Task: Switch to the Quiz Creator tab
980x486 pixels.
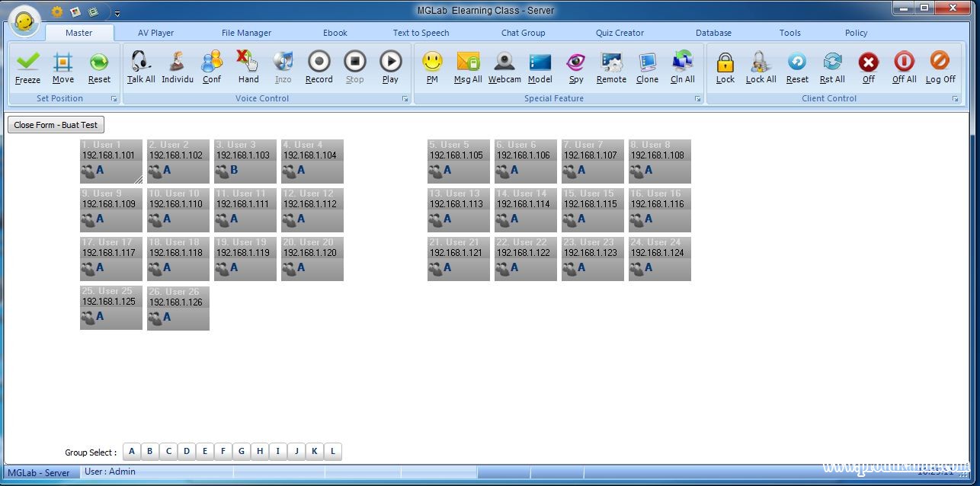Action: point(620,33)
